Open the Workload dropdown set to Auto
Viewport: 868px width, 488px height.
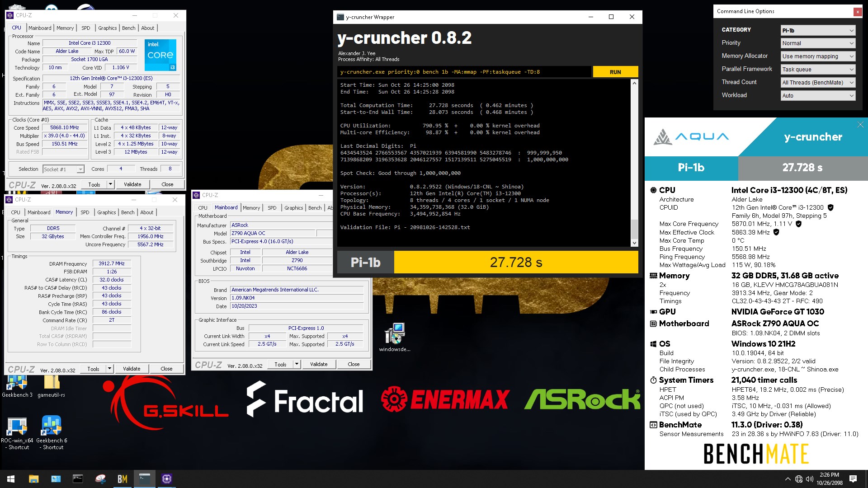click(x=818, y=96)
